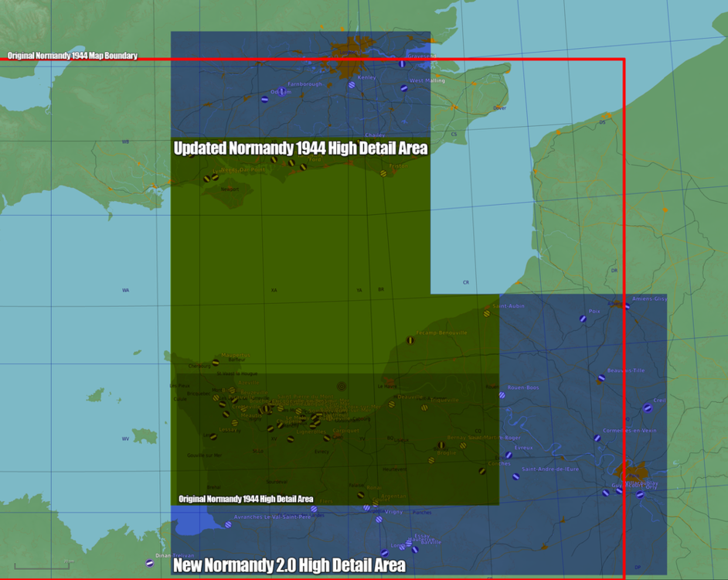Click the Creil airfield marker
The height and width of the screenshot is (580, 728).
(x=648, y=408)
